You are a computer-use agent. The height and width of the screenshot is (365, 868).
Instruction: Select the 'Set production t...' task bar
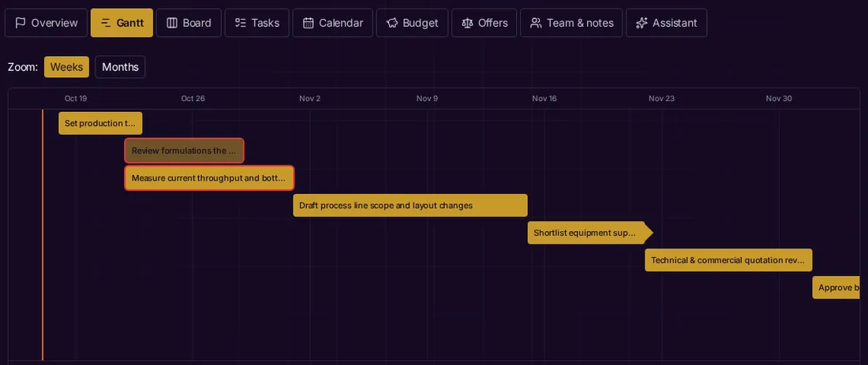point(100,123)
